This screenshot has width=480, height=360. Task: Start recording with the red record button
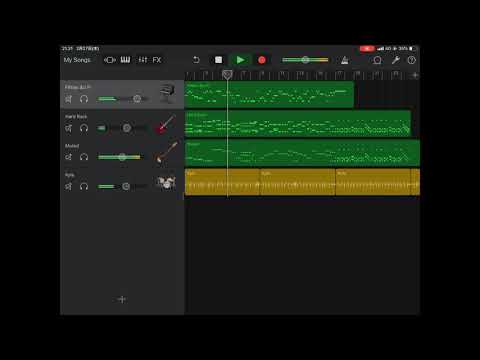[262, 60]
